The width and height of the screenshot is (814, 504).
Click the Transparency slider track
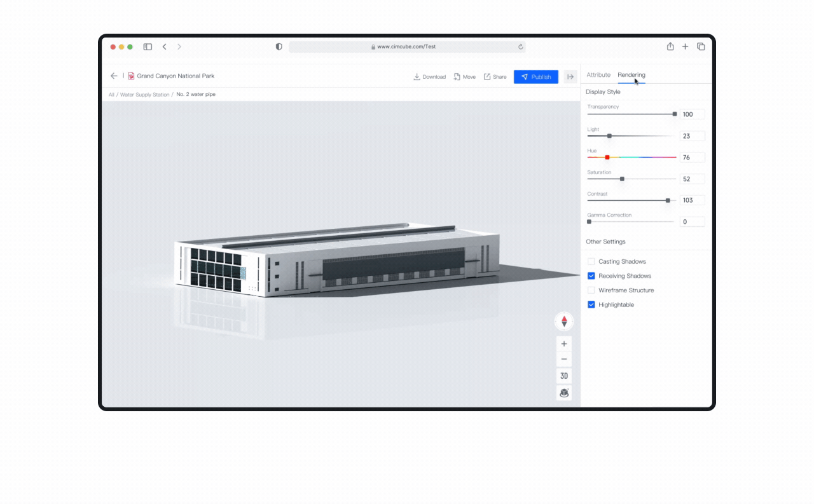click(631, 114)
